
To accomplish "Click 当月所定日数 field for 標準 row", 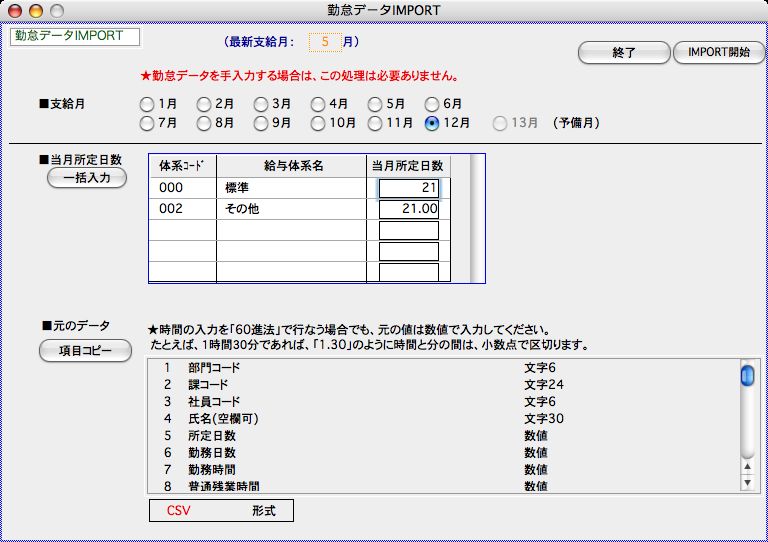I will tap(409, 188).
